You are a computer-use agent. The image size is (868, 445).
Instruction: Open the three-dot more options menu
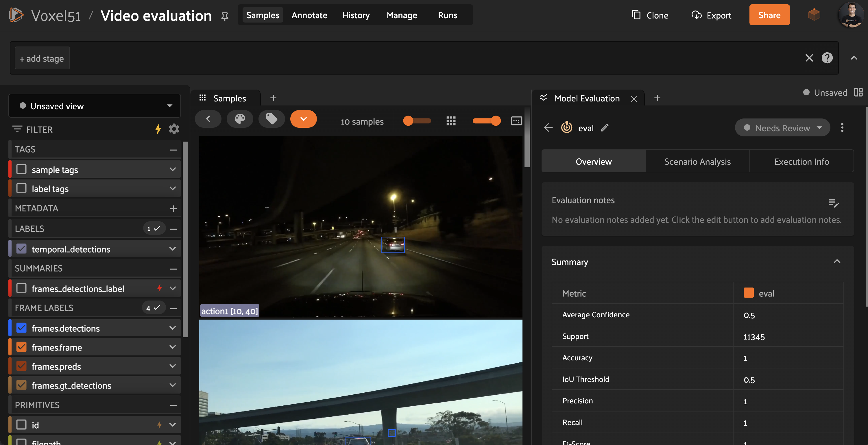point(842,128)
